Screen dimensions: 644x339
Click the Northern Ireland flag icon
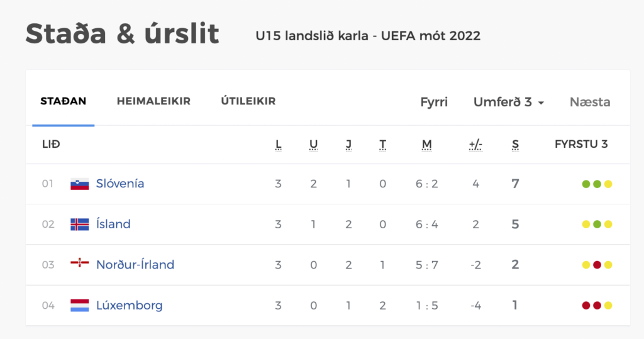[80, 263]
